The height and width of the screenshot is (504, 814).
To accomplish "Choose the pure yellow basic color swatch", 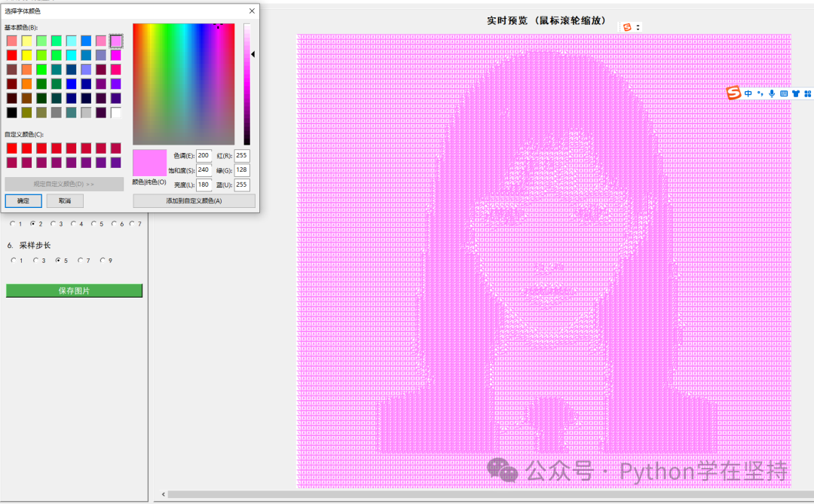I will 26,55.
